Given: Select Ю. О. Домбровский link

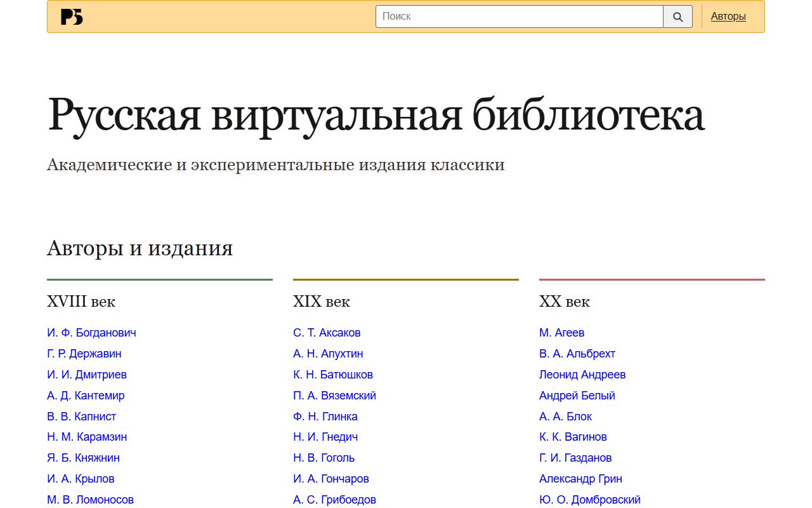Looking at the screenshot, I should coord(590,500).
